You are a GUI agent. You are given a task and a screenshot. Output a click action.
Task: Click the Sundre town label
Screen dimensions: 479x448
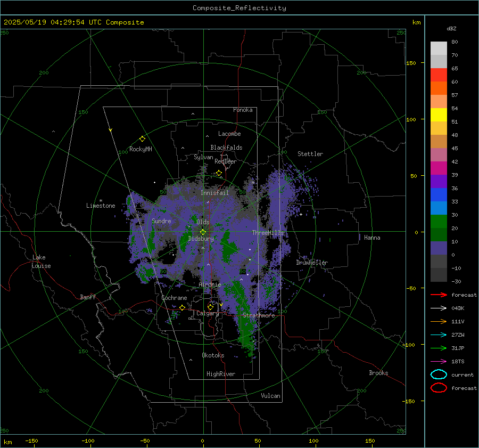tap(161, 221)
